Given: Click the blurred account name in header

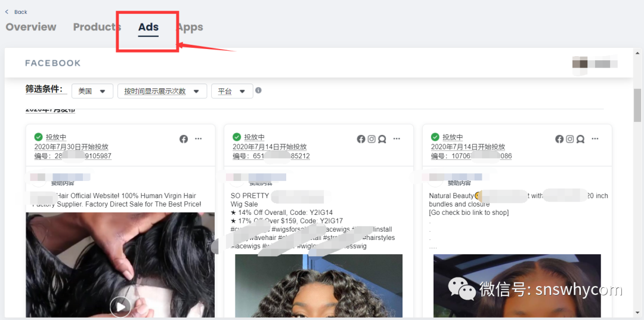Looking at the screenshot, I should click(x=595, y=64).
